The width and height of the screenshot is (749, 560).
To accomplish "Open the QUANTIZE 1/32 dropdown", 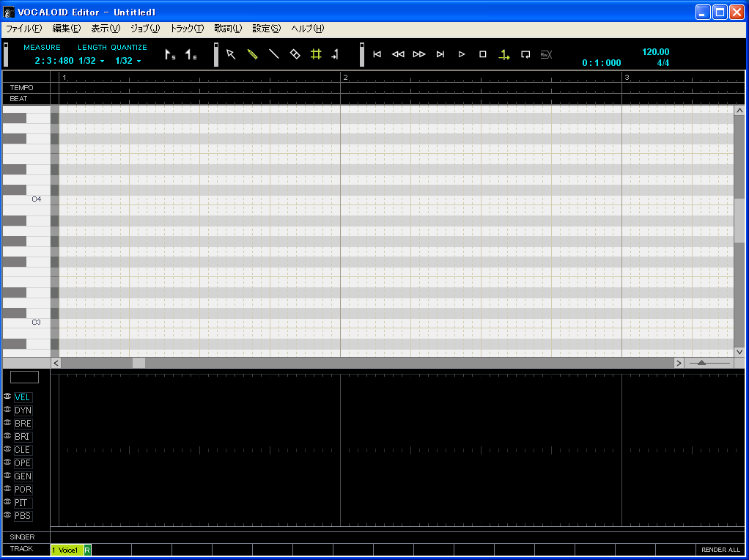I will pyautogui.click(x=128, y=61).
